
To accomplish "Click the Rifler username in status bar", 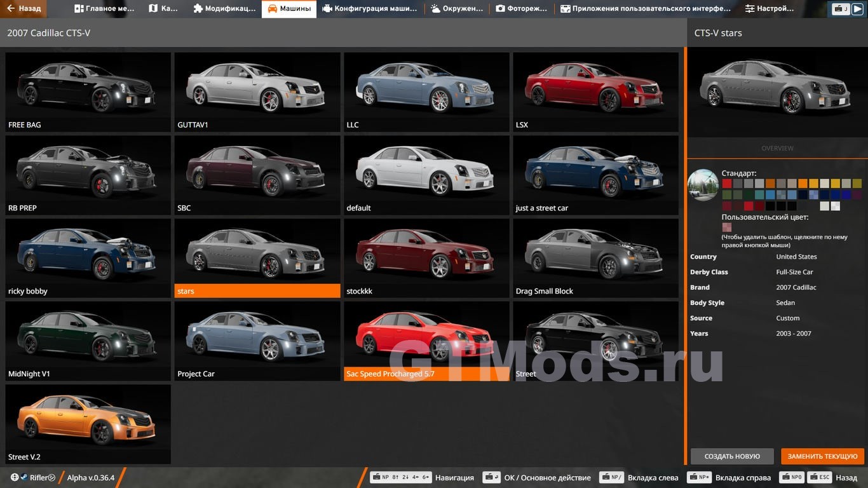I will coord(38,477).
